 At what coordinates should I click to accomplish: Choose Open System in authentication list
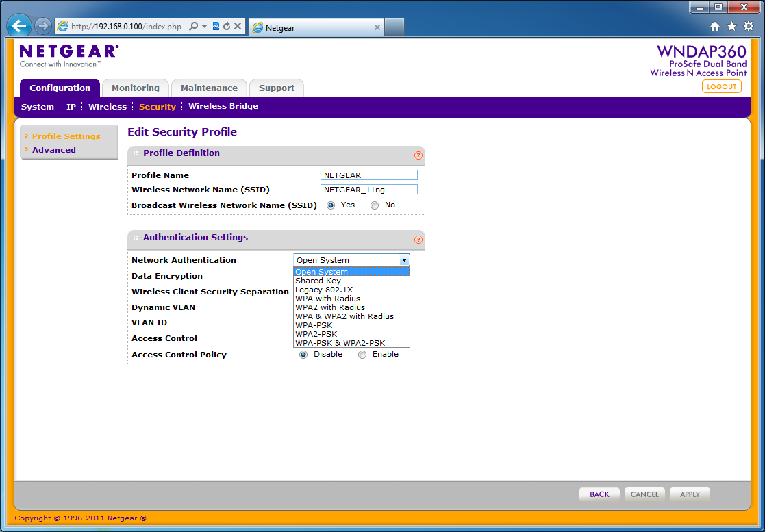click(x=351, y=272)
